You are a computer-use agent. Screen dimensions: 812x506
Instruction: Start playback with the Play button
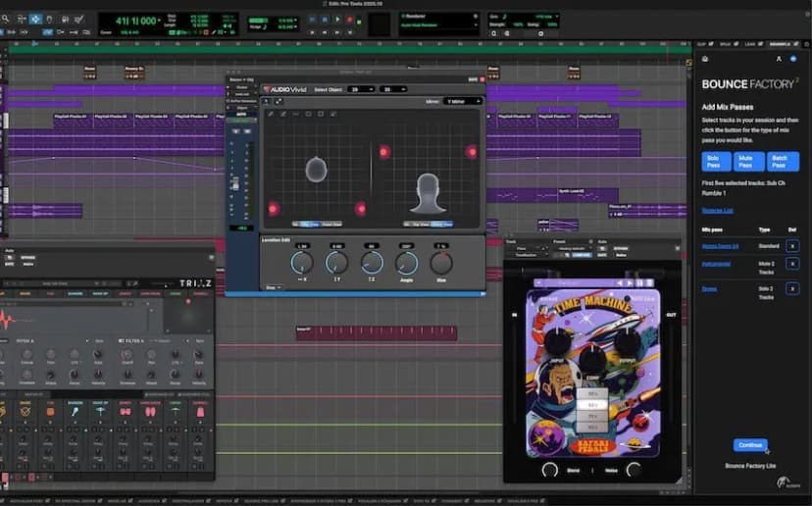tap(337, 20)
